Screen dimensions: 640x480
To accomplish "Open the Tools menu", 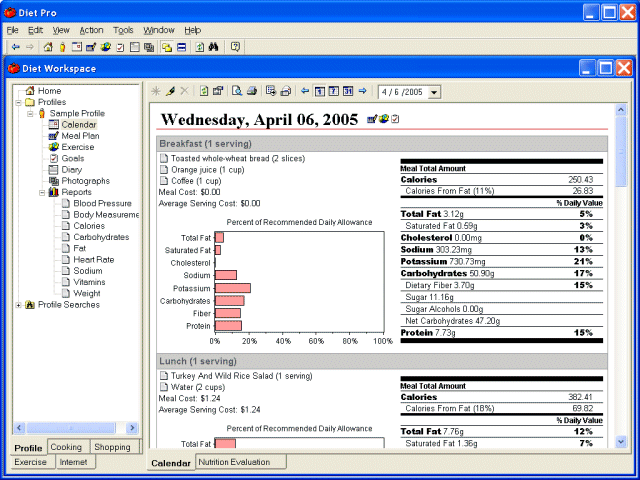I will coord(123,30).
